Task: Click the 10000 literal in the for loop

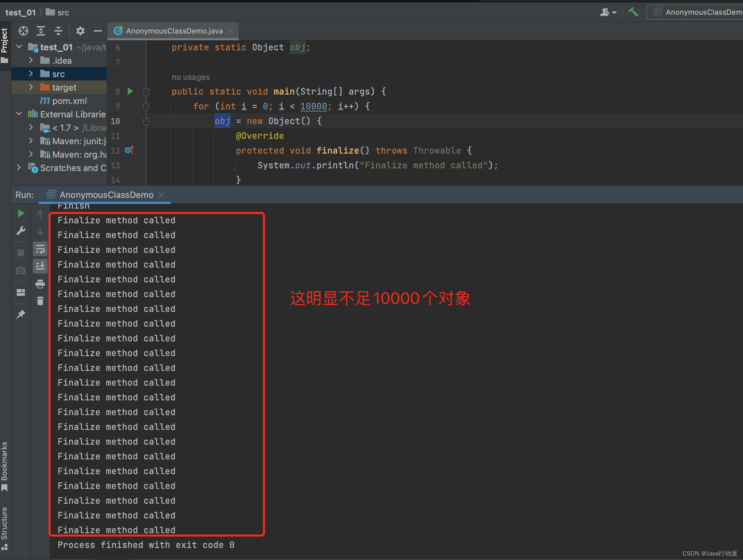Action: coord(313,106)
